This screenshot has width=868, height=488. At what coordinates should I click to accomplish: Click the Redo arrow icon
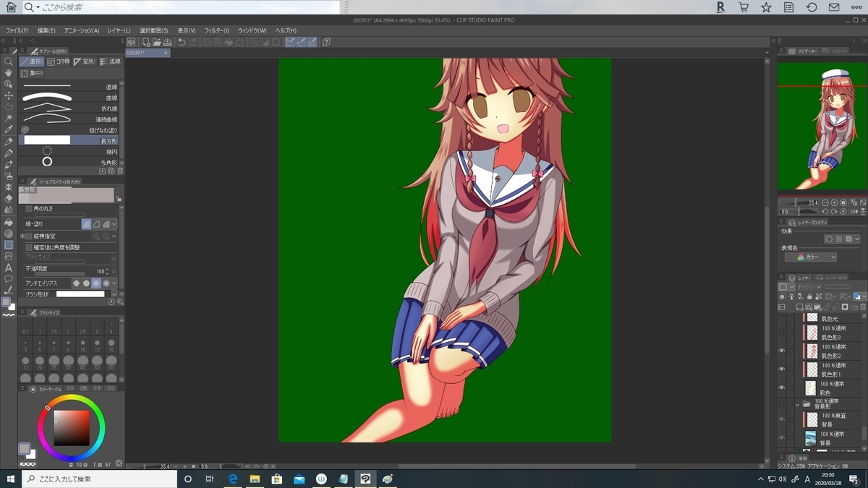(192, 42)
